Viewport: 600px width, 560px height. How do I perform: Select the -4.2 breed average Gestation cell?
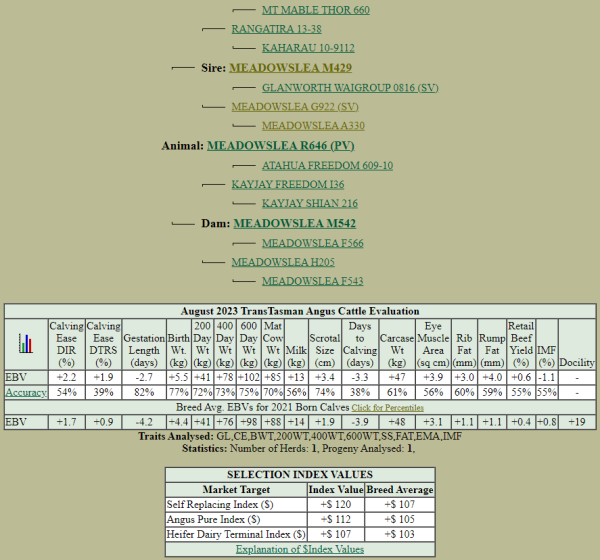pyautogui.click(x=144, y=422)
